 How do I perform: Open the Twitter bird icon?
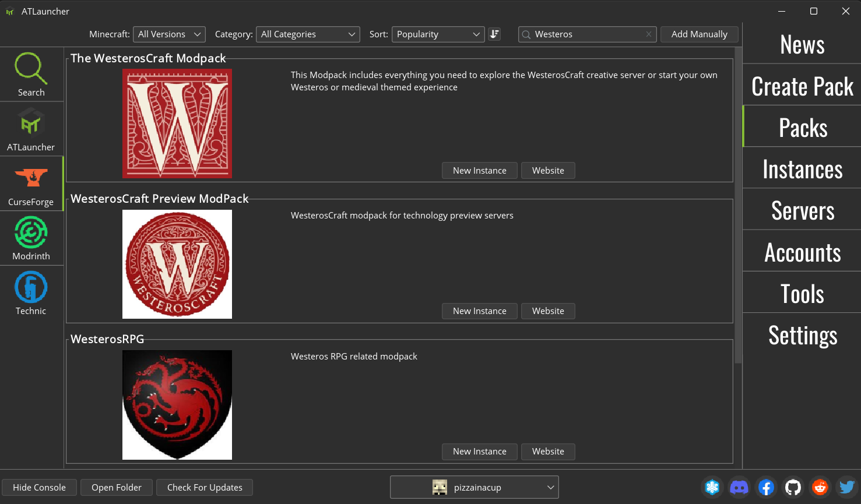click(x=846, y=487)
